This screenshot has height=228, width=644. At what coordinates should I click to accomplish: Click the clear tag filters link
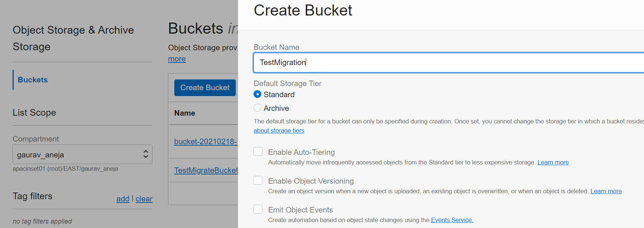point(144,199)
